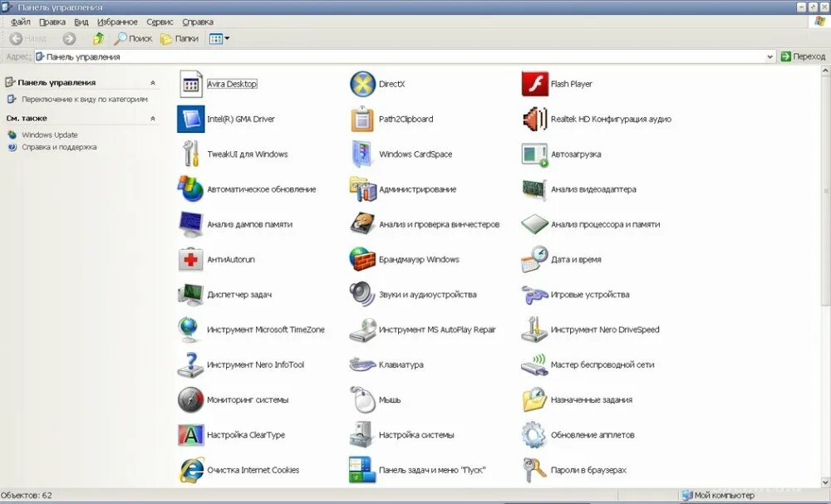Expand the address bar dropdown arrow

[x=770, y=56]
